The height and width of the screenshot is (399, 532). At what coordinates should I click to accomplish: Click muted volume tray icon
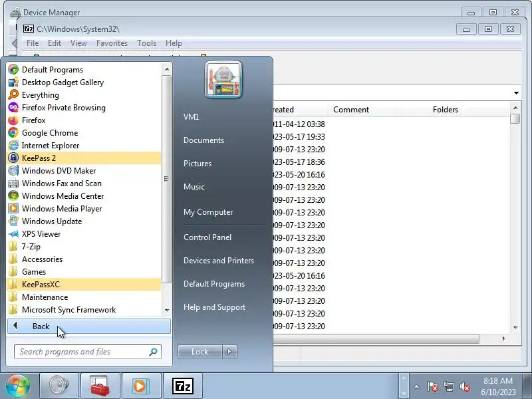464,386
